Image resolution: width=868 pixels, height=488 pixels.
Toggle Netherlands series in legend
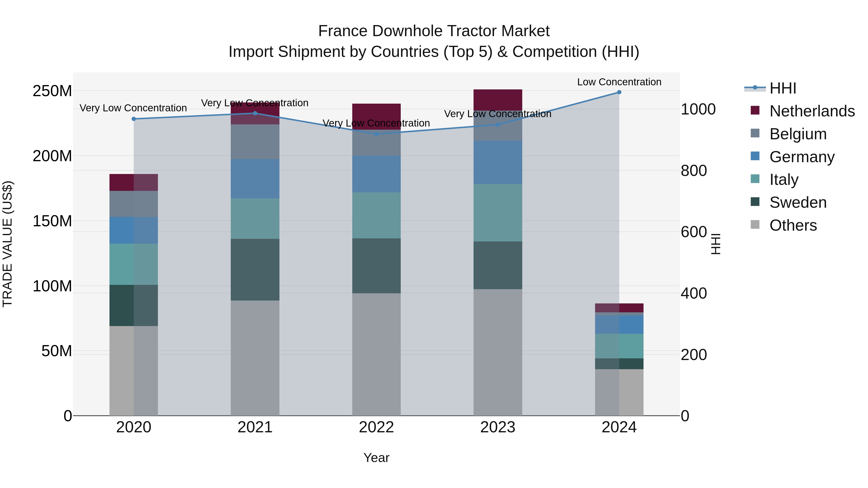pos(803,111)
